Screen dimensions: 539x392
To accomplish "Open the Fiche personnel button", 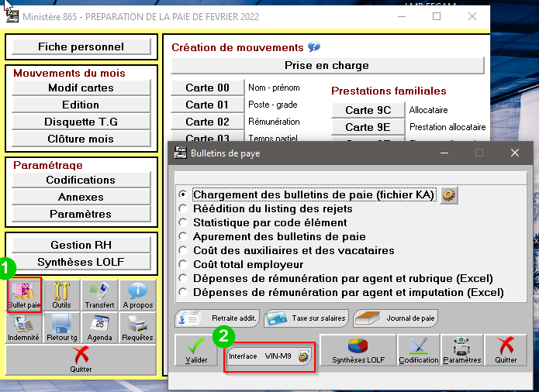I will pyautogui.click(x=81, y=47).
